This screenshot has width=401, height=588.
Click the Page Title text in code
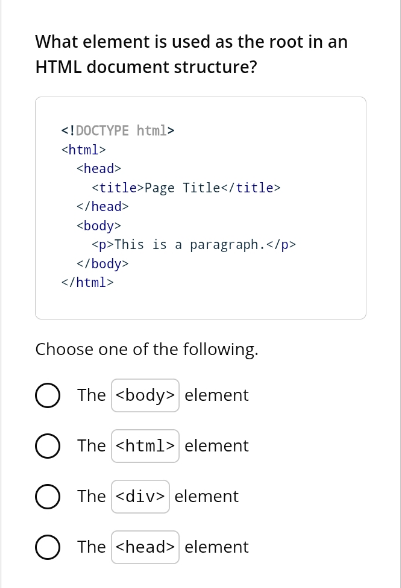click(x=182, y=188)
